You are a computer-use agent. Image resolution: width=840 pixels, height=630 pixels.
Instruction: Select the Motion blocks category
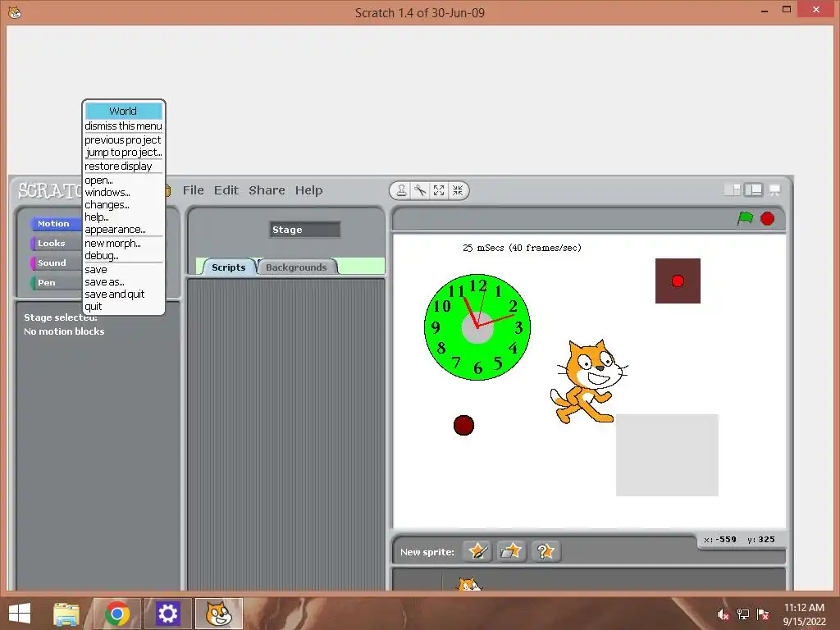[x=56, y=223]
